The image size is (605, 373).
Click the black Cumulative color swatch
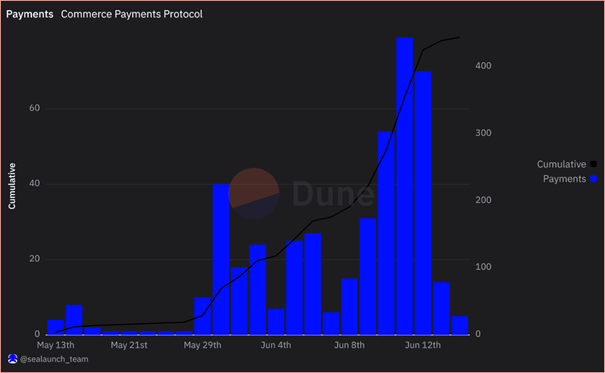(593, 164)
